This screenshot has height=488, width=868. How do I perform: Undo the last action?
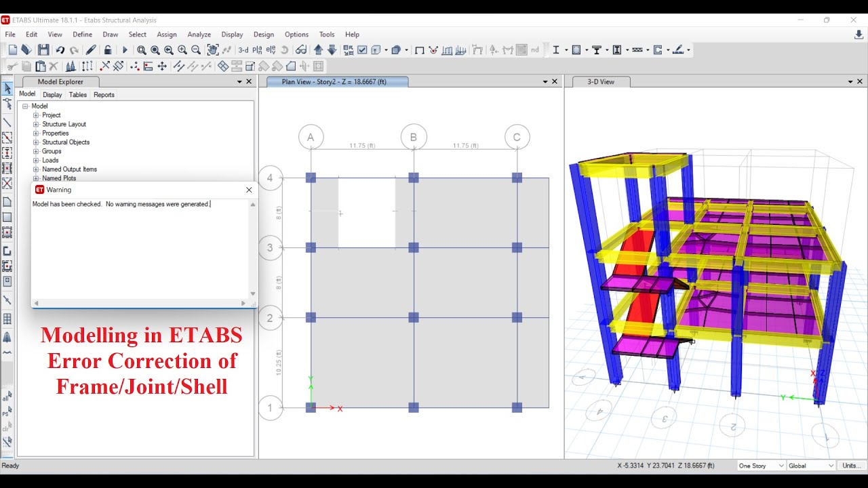point(60,50)
